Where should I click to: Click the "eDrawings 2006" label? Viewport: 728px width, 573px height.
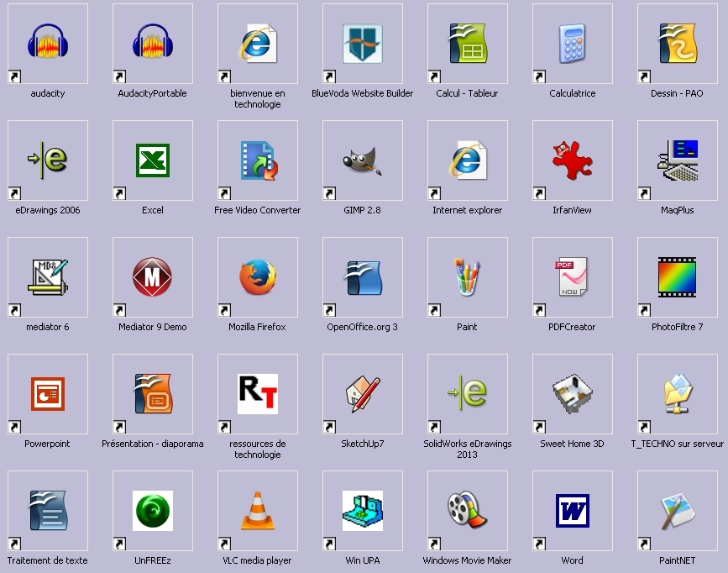[48, 210]
